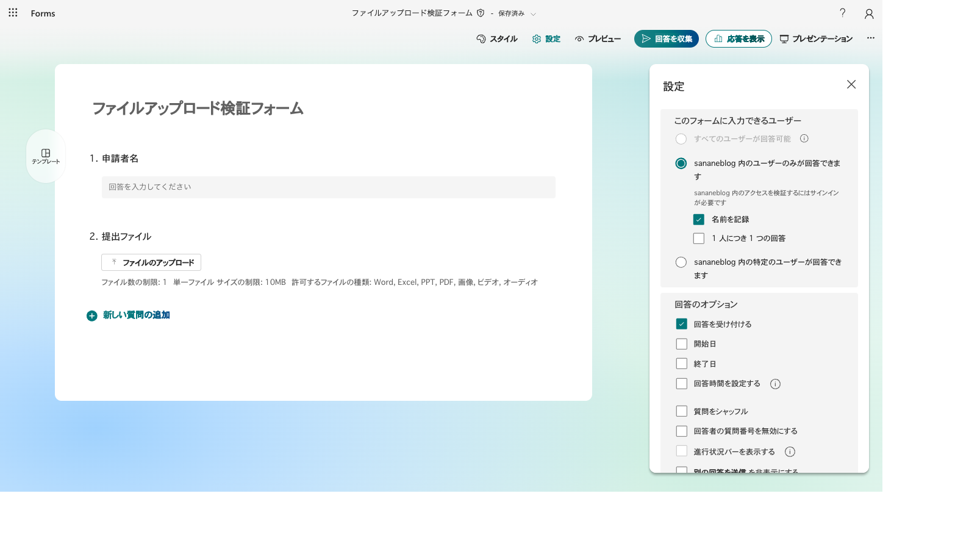Enable the 開始日 checkbox
The image size is (980, 546).
pos(682,344)
